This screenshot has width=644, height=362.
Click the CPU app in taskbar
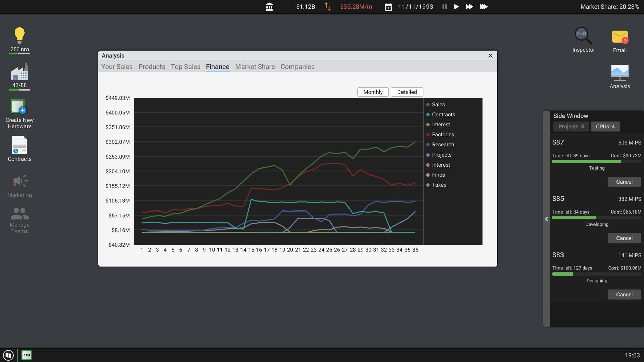coord(26,355)
